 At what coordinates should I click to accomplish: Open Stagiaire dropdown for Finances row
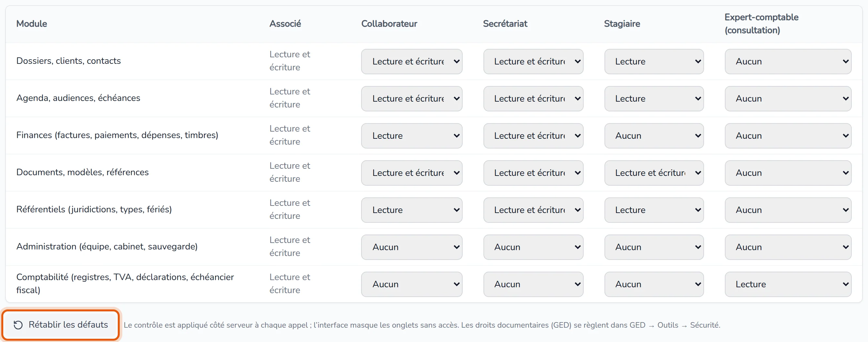click(654, 135)
